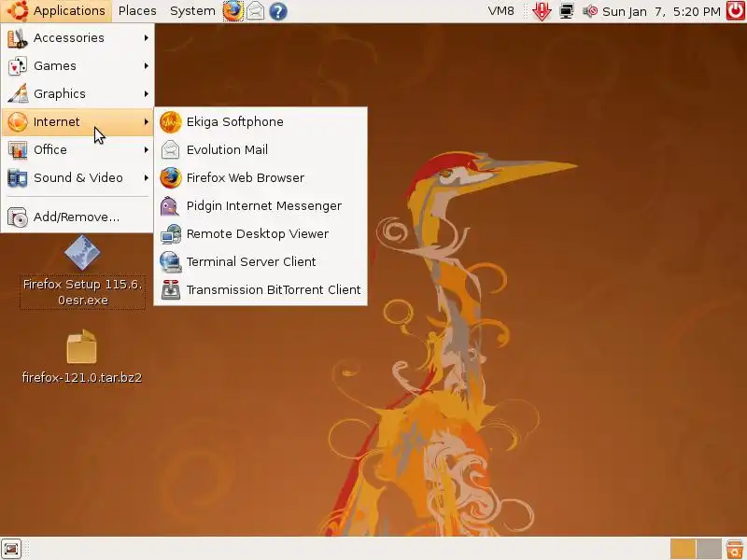Click the Games playing cards icon

[x=18, y=66]
